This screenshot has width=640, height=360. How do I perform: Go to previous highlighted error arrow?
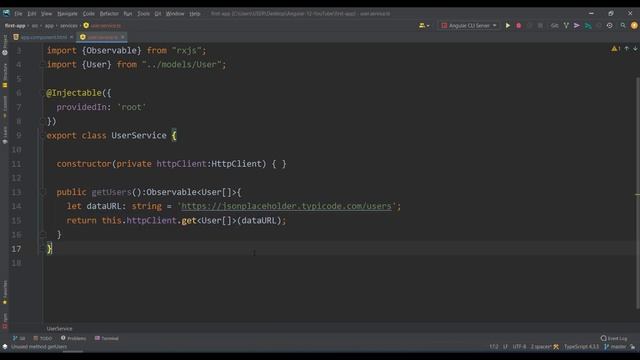[x=627, y=49]
